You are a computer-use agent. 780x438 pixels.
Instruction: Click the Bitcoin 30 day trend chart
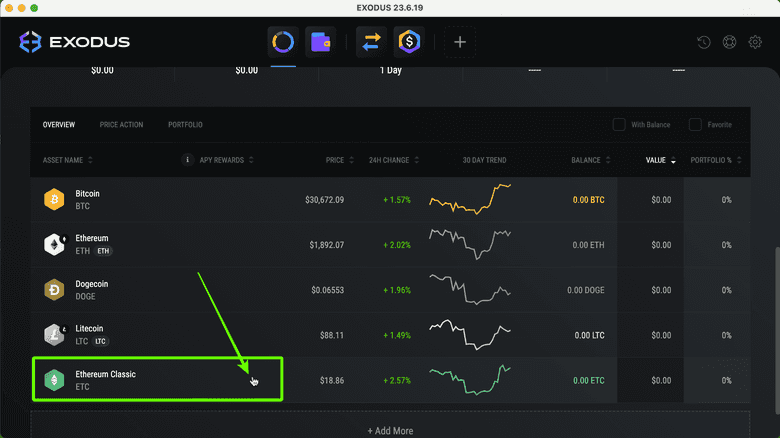[x=470, y=199]
